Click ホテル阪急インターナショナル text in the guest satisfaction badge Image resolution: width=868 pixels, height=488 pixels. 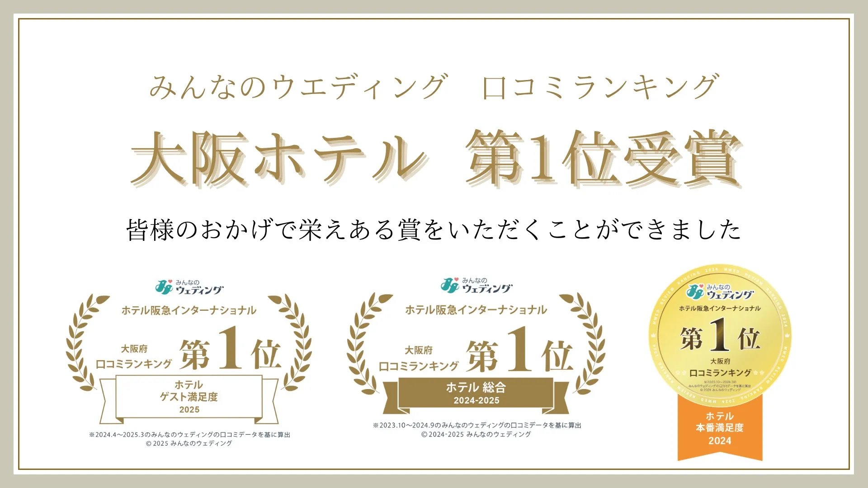189,310
